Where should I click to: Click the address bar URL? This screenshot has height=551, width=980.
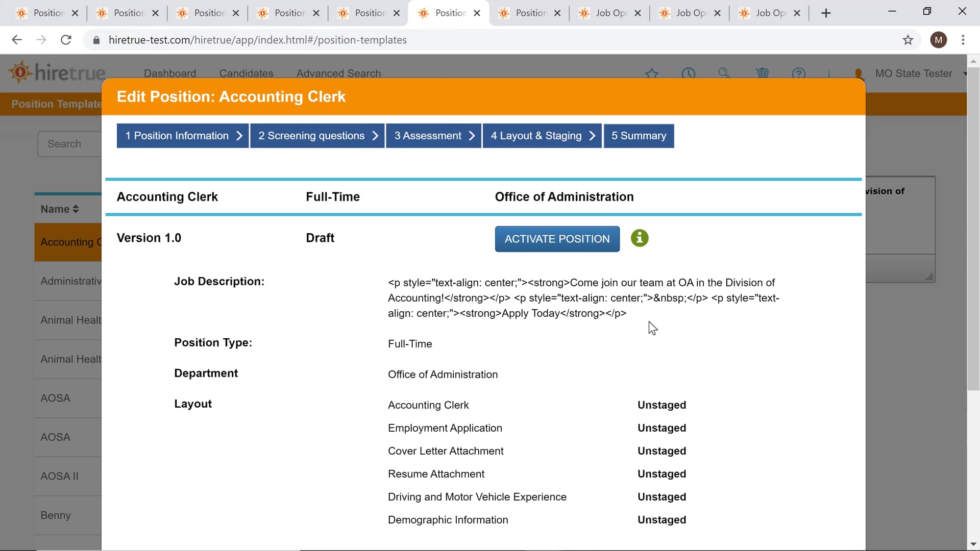click(x=257, y=40)
